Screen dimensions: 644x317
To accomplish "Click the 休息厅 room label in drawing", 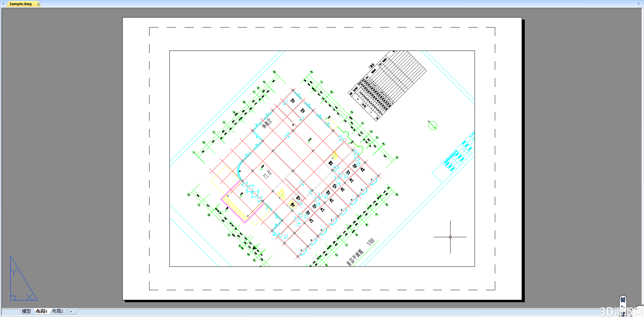I will point(267,123).
